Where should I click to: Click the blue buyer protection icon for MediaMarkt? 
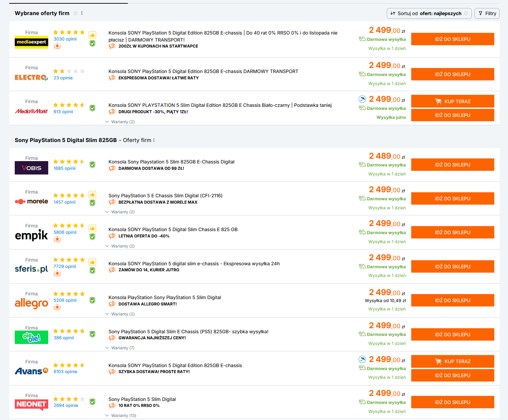(362, 99)
